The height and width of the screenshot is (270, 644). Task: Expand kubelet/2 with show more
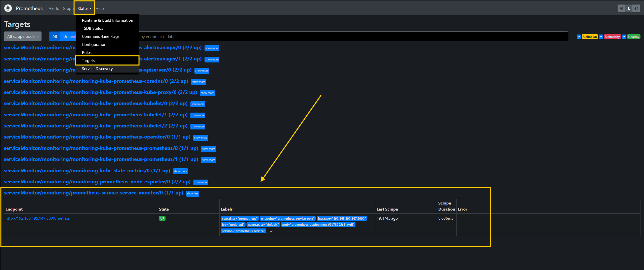pos(198,126)
